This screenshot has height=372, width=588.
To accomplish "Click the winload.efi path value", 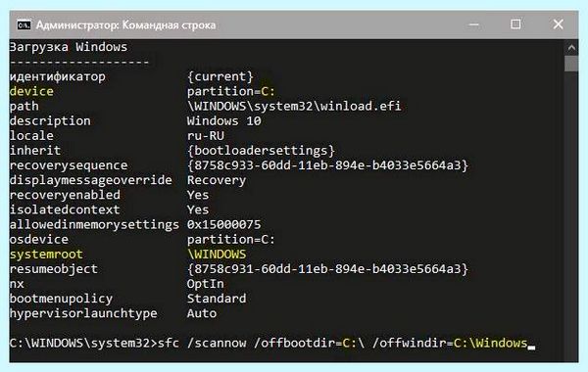I will pos(294,106).
